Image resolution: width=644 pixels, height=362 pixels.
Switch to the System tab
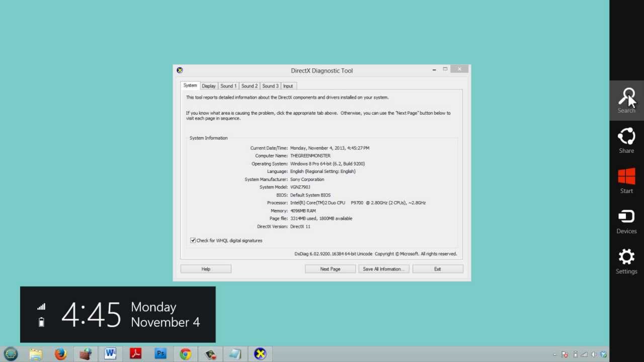coord(190,85)
